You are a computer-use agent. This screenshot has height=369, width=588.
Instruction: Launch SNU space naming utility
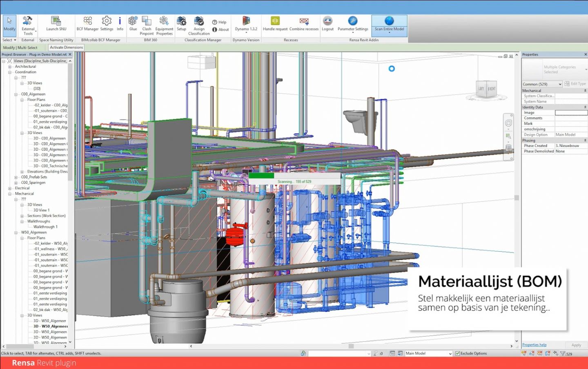pyautogui.click(x=56, y=24)
